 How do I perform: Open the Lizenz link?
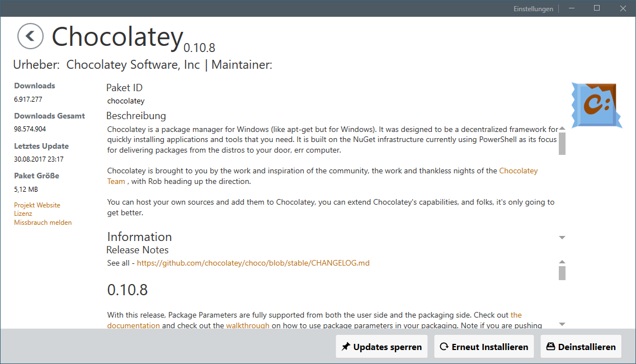[x=23, y=214]
